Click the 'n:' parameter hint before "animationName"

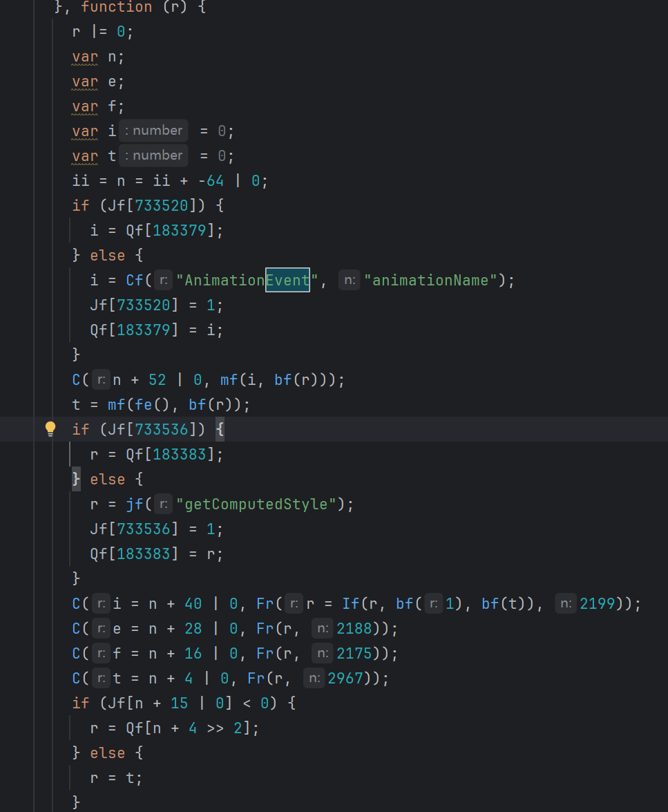[350, 280]
